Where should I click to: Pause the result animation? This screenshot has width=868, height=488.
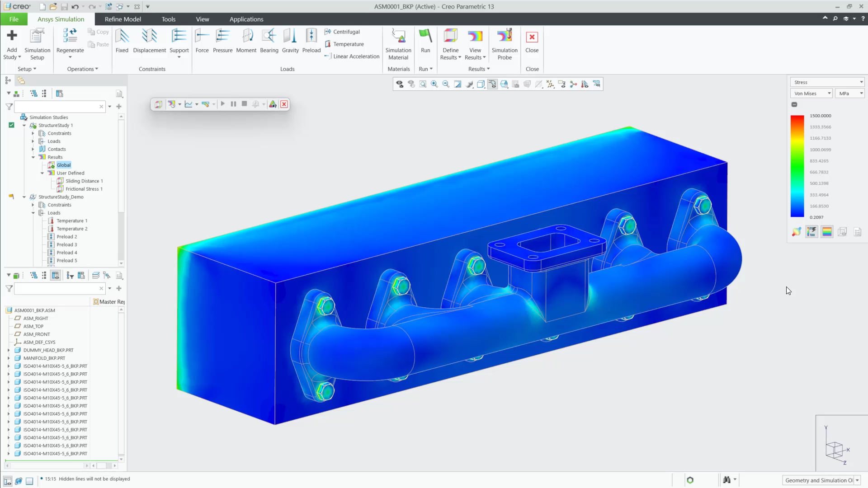coord(233,104)
